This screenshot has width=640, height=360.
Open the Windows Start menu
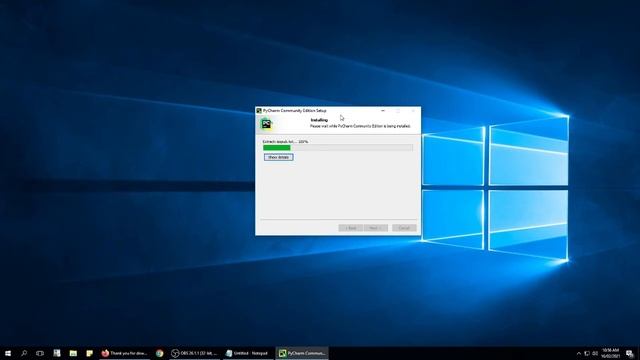click(8, 353)
